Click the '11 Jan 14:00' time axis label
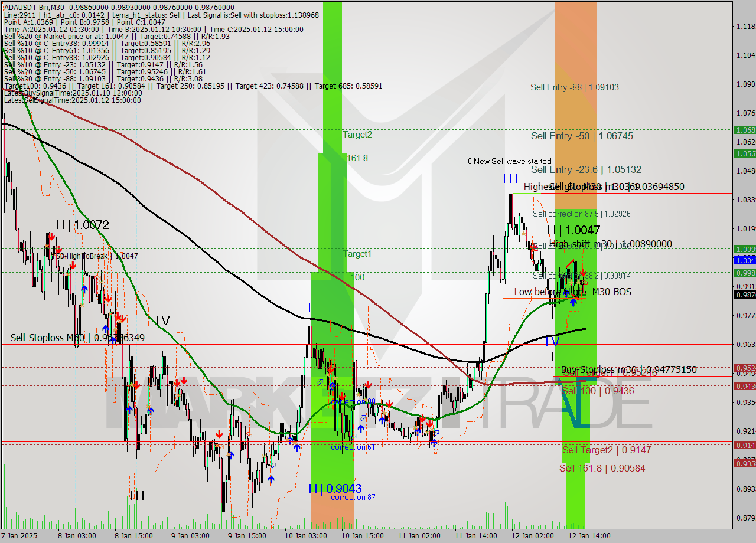The height and width of the screenshot is (543, 756). [475, 535]
